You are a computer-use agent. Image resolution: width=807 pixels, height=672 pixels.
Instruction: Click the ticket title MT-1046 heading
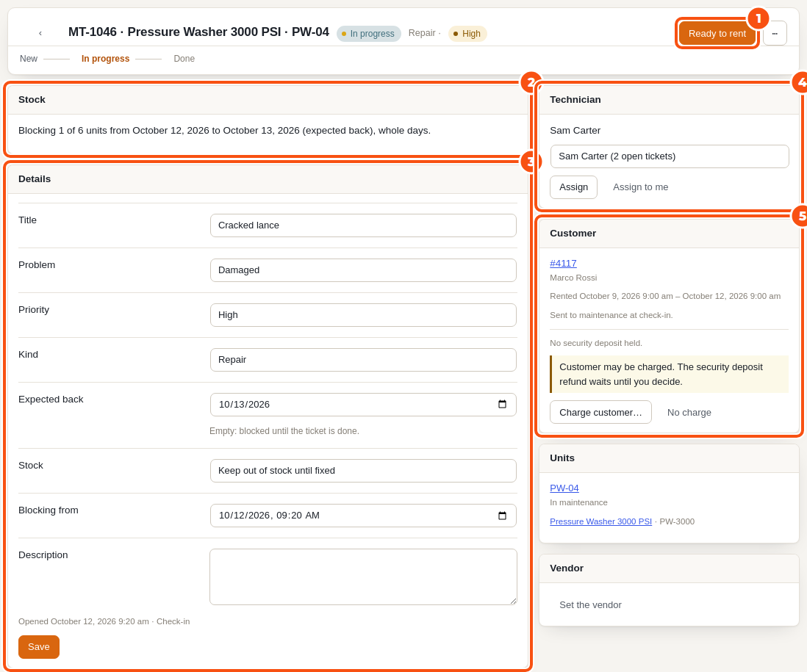tap(198, 32)
